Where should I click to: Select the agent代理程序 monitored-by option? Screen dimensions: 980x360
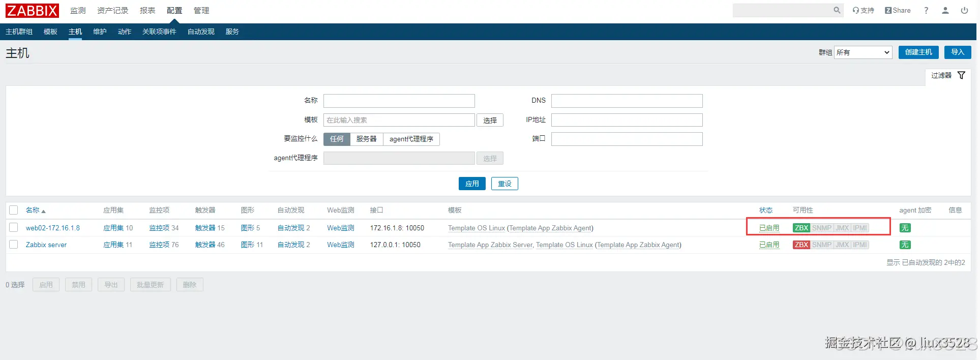[411, 139]
